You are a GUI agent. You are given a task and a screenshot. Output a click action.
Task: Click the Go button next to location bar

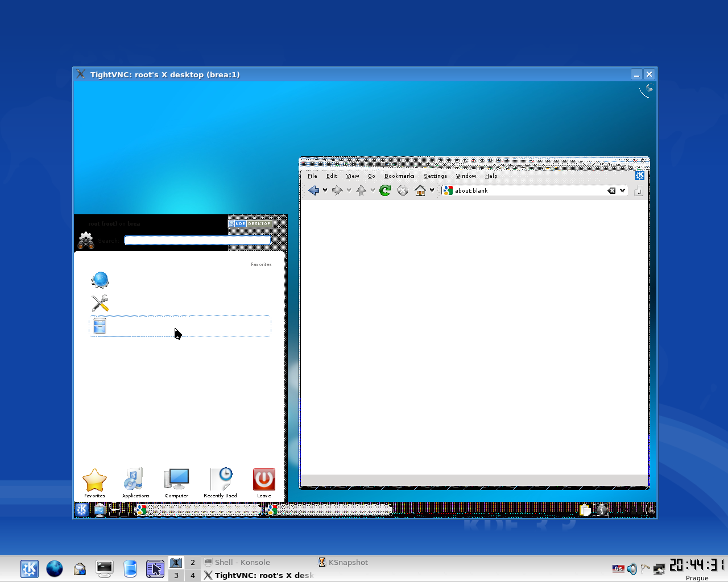click(639, 191)
